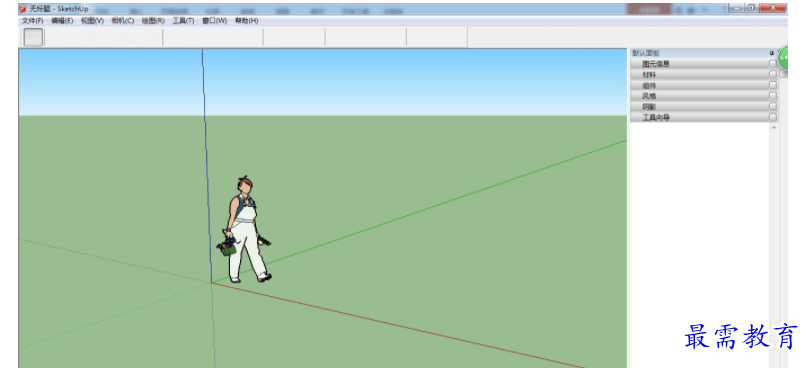Click the small box on 组件 row
Screen dimensions: 806x368
pyautogui.click(x=773, y=85)
